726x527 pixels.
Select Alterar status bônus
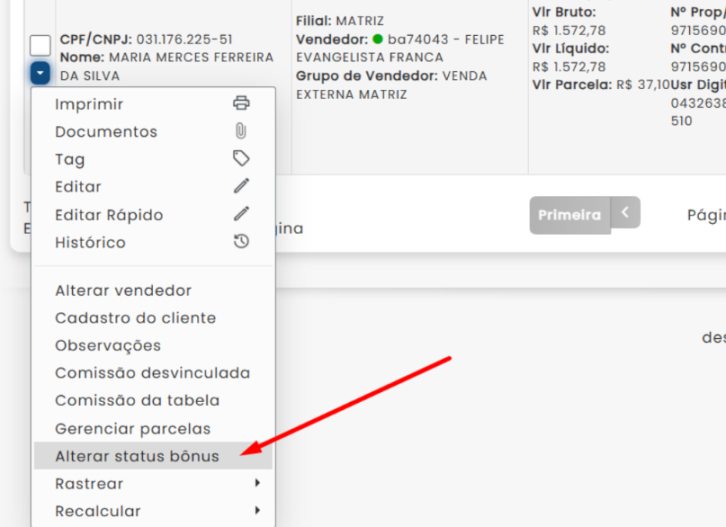pyautogui.click(x=137, y=456)
